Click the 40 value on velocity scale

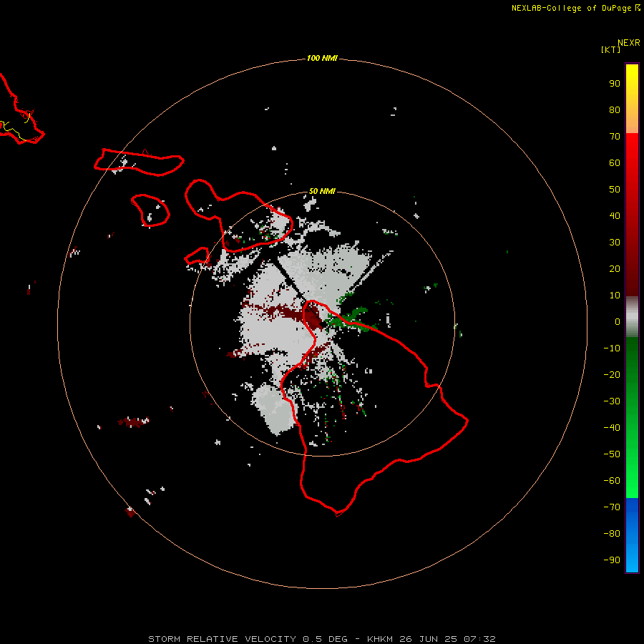615,216
